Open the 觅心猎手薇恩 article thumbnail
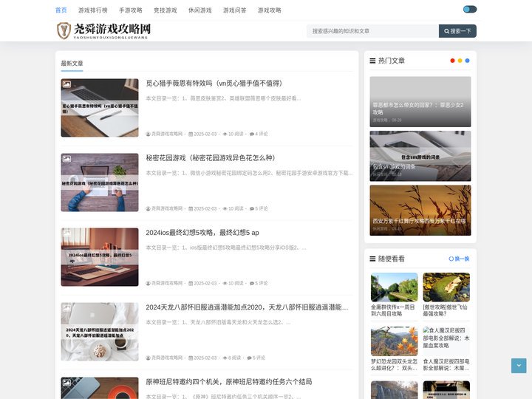Image resolution: width=532 pixels, height=399 pixels. pos(100,108)
